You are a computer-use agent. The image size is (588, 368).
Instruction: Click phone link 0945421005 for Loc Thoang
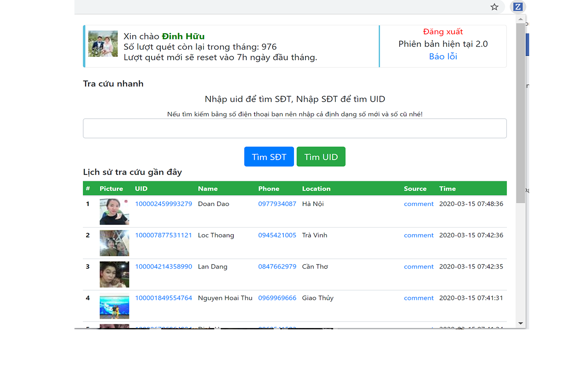277,235
